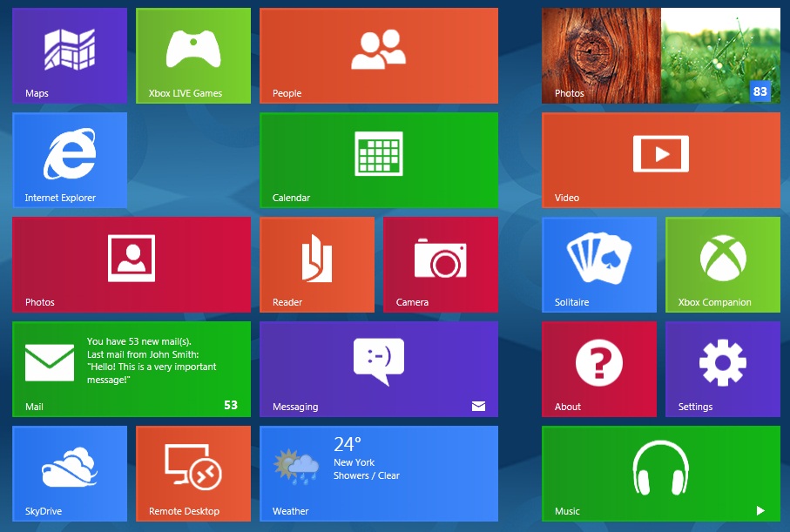Open the Camera tile
This screenshot has width=790, height=532.
(441, 265)
